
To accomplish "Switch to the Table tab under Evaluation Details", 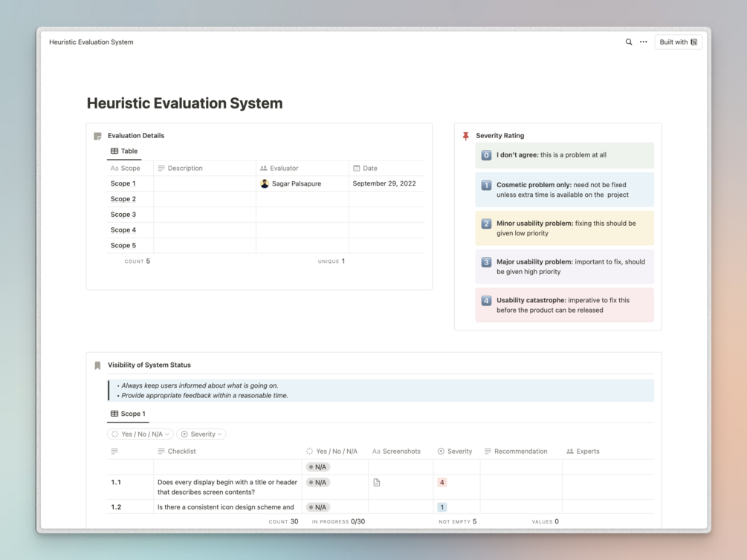I will click(x=124, y=151).
